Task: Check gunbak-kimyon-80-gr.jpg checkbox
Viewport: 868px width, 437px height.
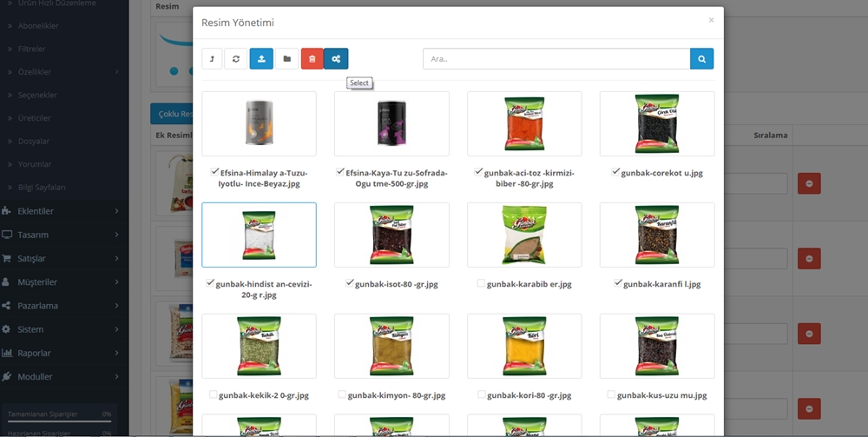Action: (x=342, y=394)
